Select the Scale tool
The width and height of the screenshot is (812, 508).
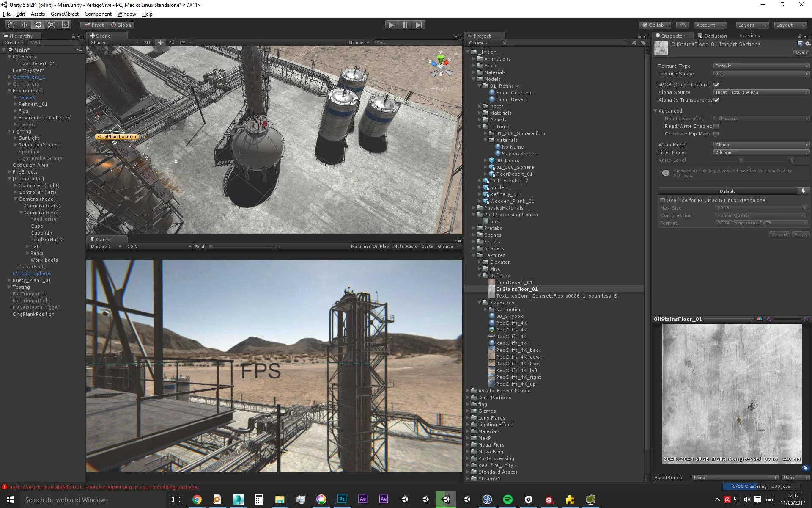52,25
